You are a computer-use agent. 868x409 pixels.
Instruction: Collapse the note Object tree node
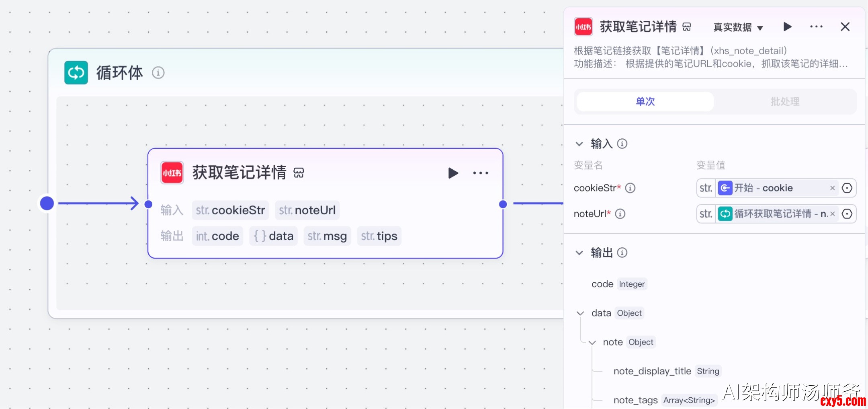pos(592,343)
